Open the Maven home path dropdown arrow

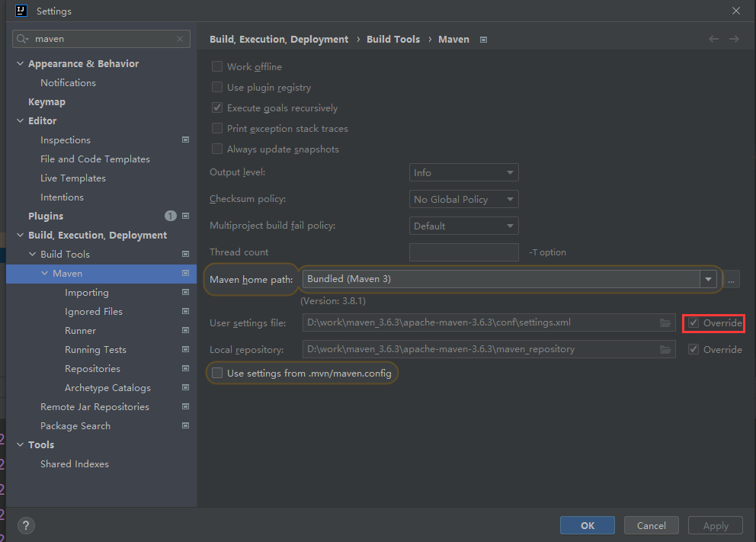(x=708, y=279)
